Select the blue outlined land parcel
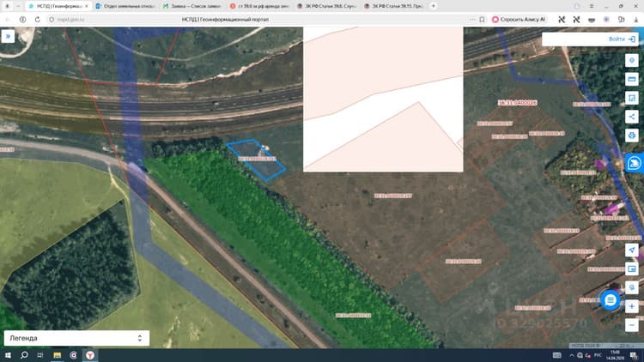This screenshot has height=362, width=644. click(x=256, y=160)
